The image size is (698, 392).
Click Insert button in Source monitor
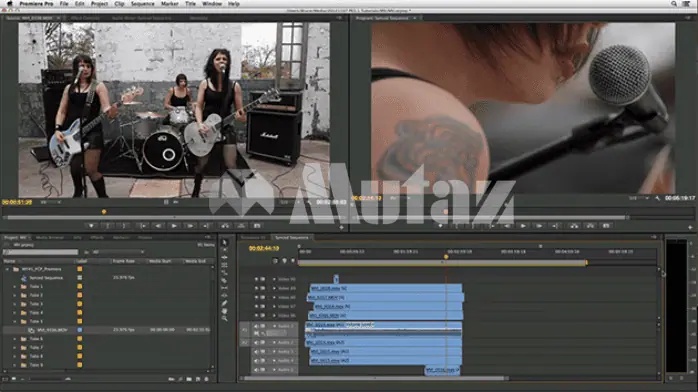(x=225, y=226)
